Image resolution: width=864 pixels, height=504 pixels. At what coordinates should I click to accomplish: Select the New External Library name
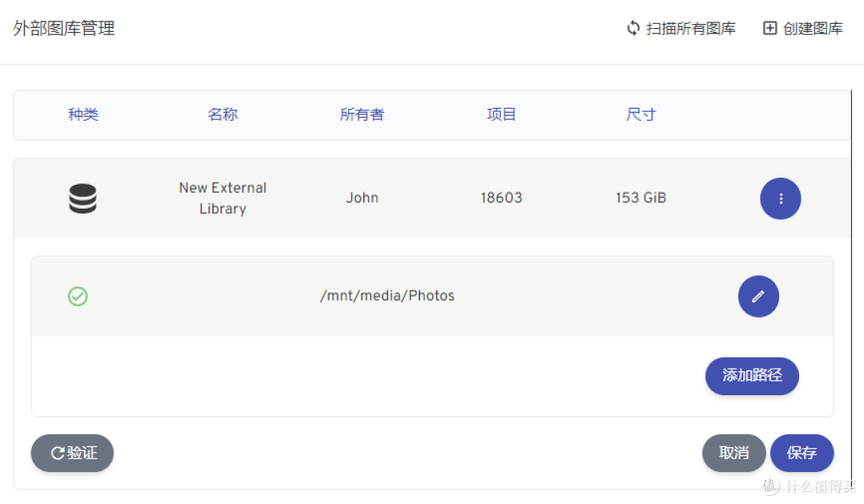click(222, 198)
